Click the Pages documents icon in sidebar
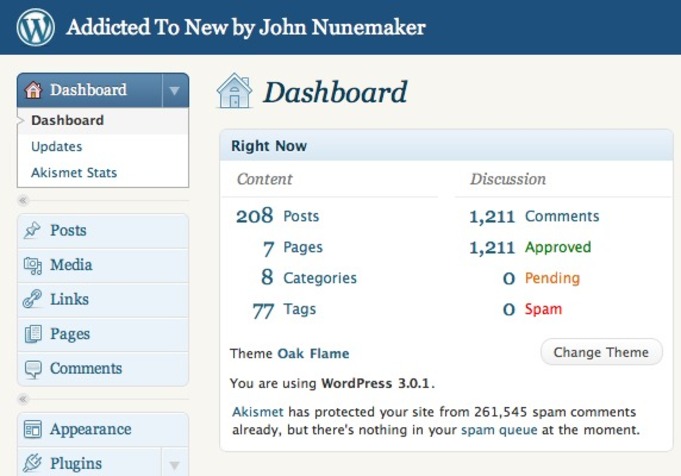Image resolution: width=681 pixels, height=476 pixels. (x=33, y=334)
